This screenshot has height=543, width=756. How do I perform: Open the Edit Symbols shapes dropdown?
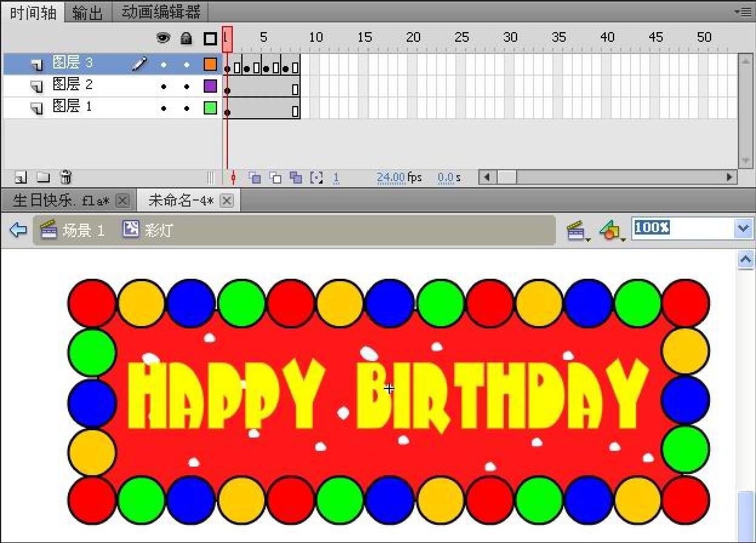click(x=612, y=230)
